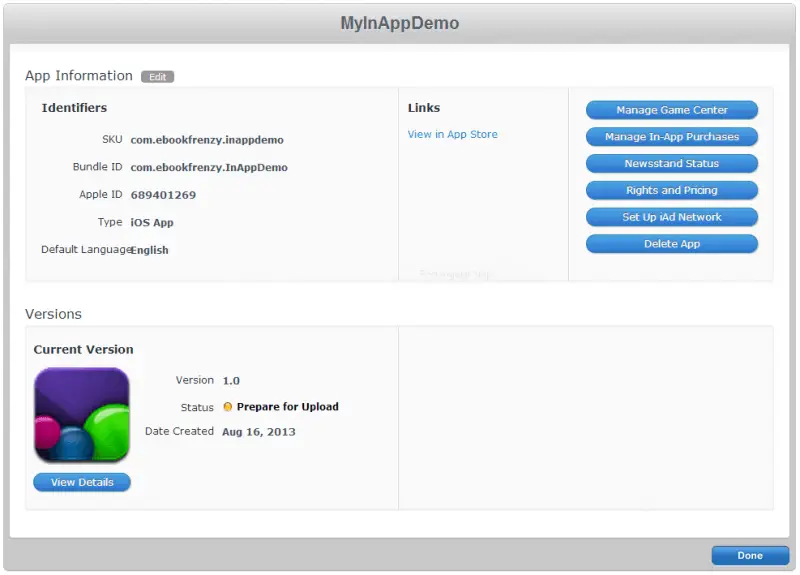The image size is (800, 575).
Task: Click the SKU value com.ebookfrenzy.inappdemo
Action: [x=207, y=140]
